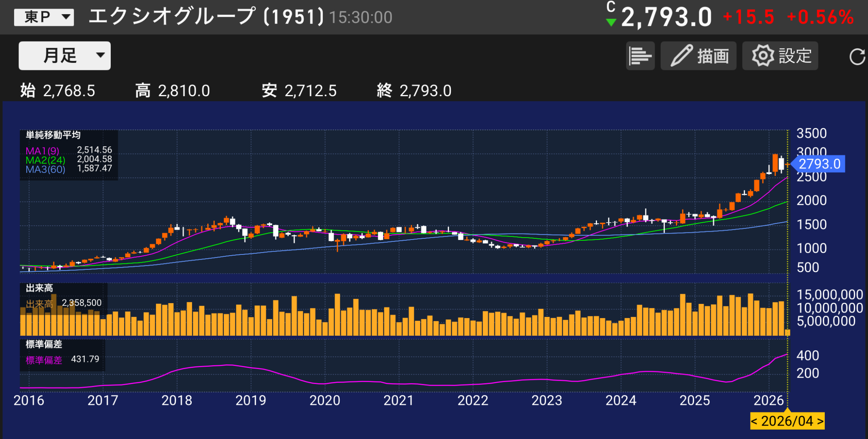Screen dimensions: 868x439
Task: Open the 月足 timeframe dropdown
Action: [x=64, y=55]
